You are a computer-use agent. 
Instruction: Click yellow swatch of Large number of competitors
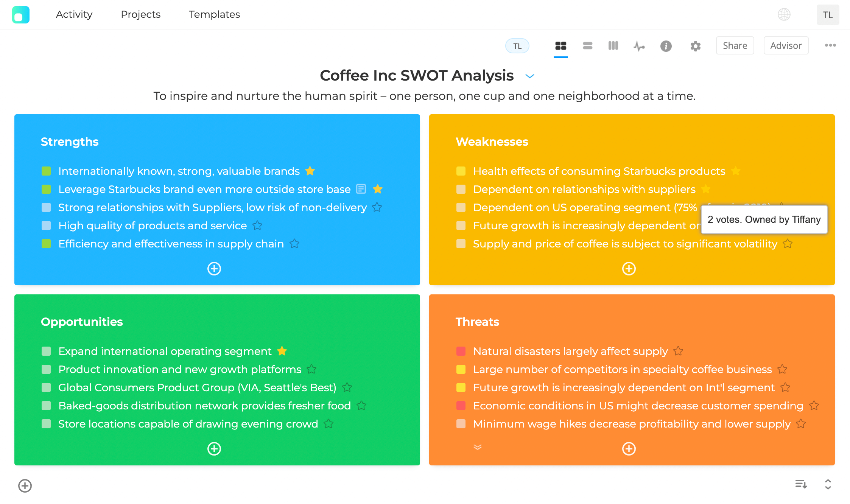pos(461,369)
